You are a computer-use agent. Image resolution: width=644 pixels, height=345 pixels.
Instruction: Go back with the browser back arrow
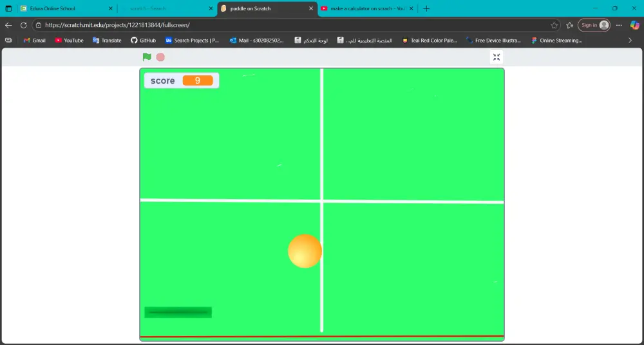(8, 25)
